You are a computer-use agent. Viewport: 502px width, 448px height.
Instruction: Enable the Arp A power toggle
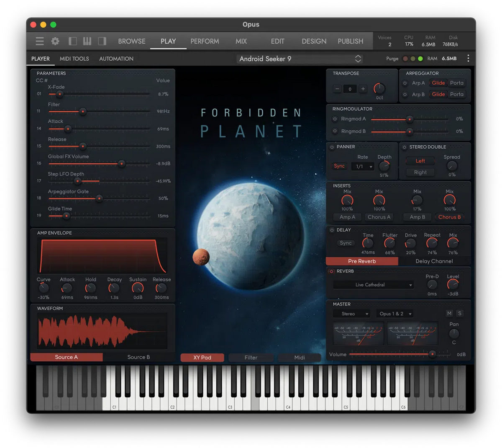[405, 83]
